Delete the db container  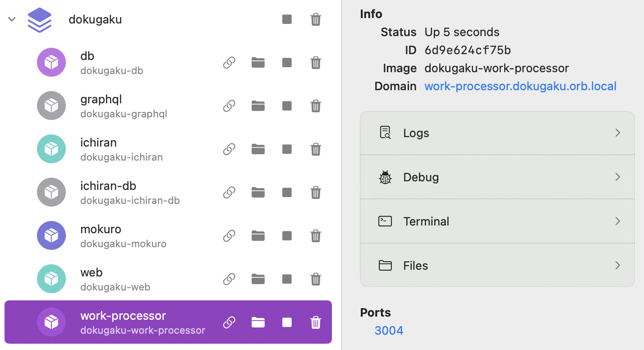(x=316, y=63)
